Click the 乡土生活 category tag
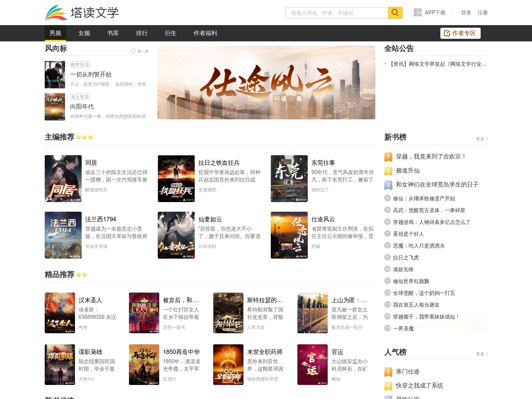Screen dimensions: 532x399 (x=80, y=97)
